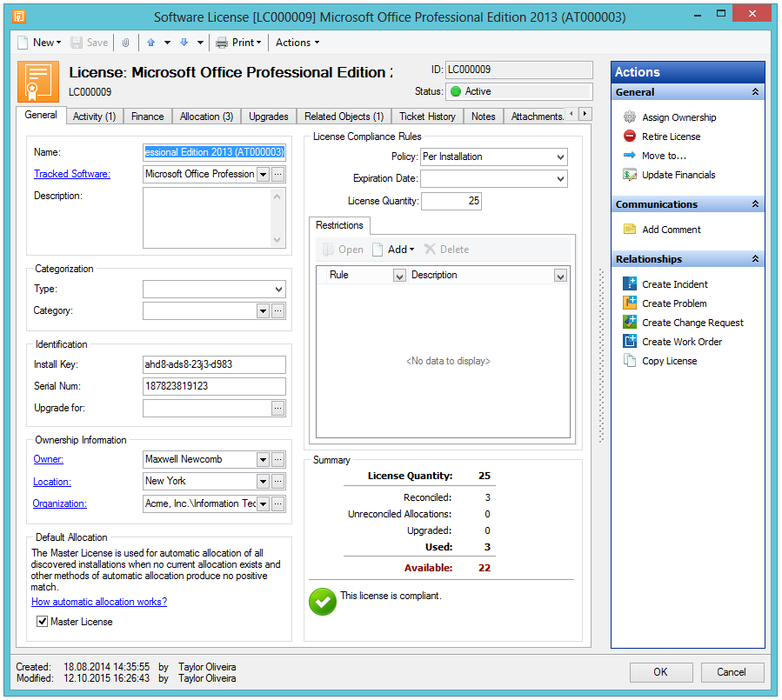Viewport: 782px width, 700px height.
Task: Open the Type dropdown
Action: pyautogui.click(x=278, y=290)
